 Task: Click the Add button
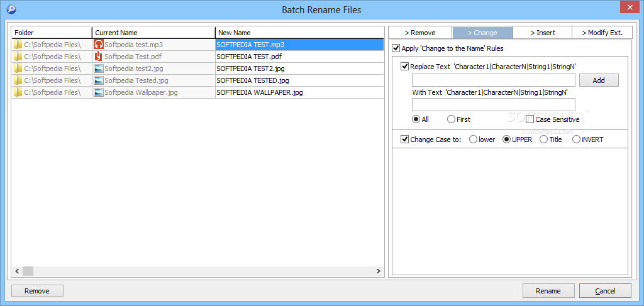(x=599, y=80)
